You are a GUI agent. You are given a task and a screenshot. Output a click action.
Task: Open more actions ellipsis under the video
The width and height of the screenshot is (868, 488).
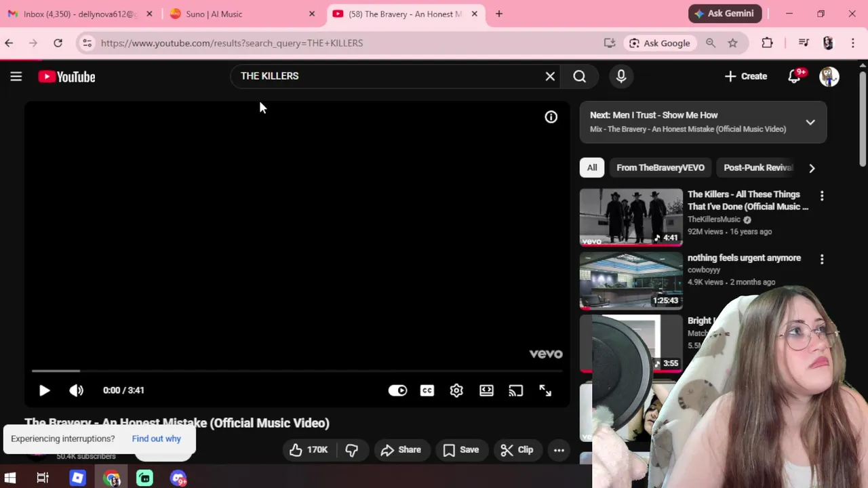[559, 449]
